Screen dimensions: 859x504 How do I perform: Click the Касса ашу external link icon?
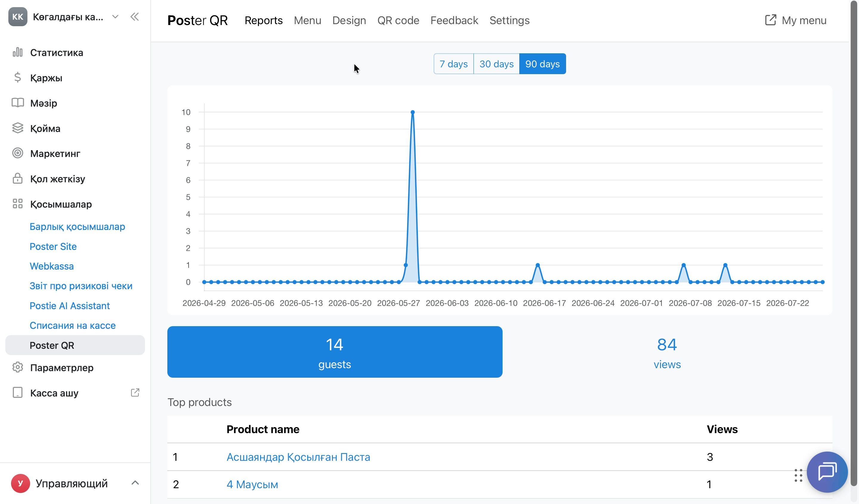tap(135, 393)
